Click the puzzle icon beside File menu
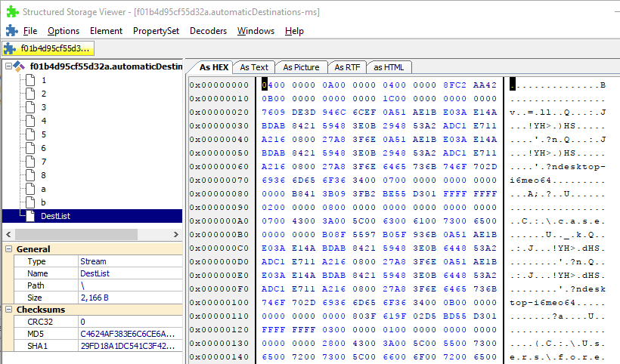This screenshot has width=620, height=364. pyautogui.click(x=12, y=30)
